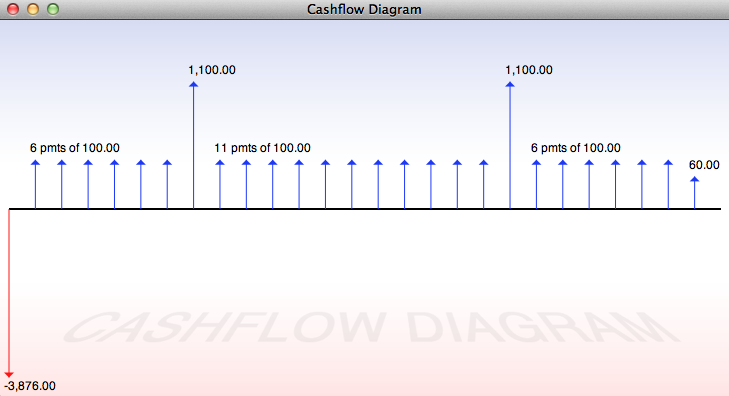This screenshot has width=729, height=396.
Task: Zoom the window with the green button
Action: tap(53, 9)
